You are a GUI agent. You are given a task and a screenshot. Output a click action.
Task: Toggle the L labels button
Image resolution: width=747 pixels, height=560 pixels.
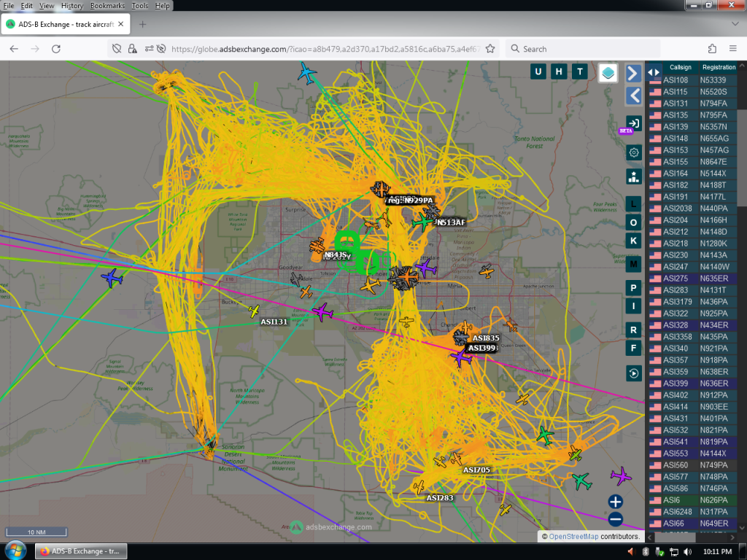(634, 204)
